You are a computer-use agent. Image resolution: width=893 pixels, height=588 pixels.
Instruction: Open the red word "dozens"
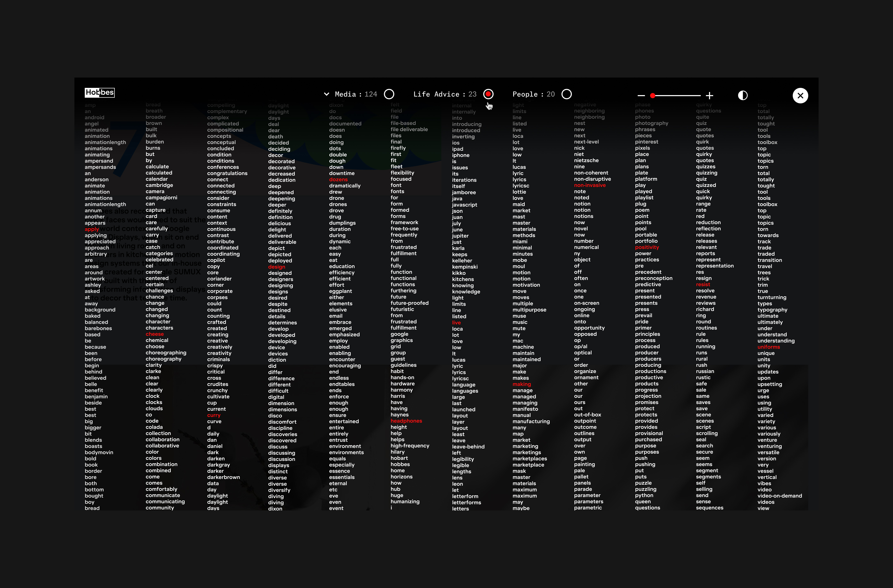[338, 179]
